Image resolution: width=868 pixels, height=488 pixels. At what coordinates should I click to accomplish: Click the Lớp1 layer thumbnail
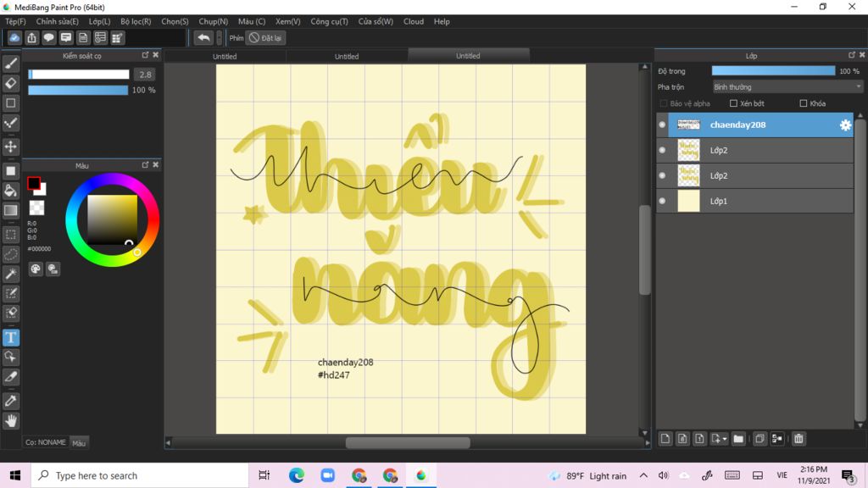coord(688,201)
